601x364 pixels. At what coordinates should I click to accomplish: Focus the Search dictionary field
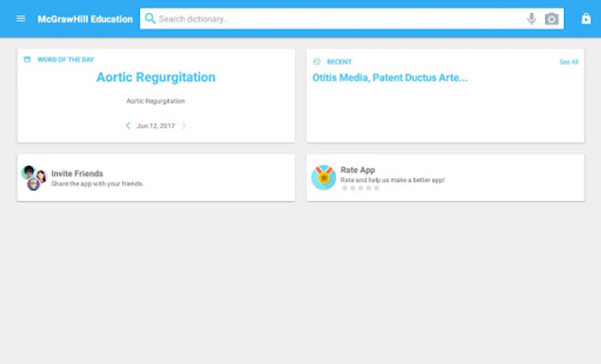tap(351, 19)
